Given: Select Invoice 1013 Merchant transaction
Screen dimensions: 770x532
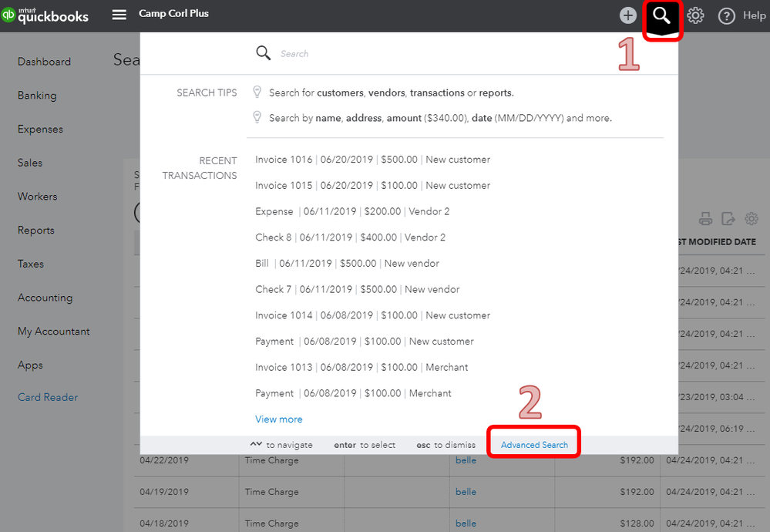Looking at the screenshot, I should (x=361, y=368).
